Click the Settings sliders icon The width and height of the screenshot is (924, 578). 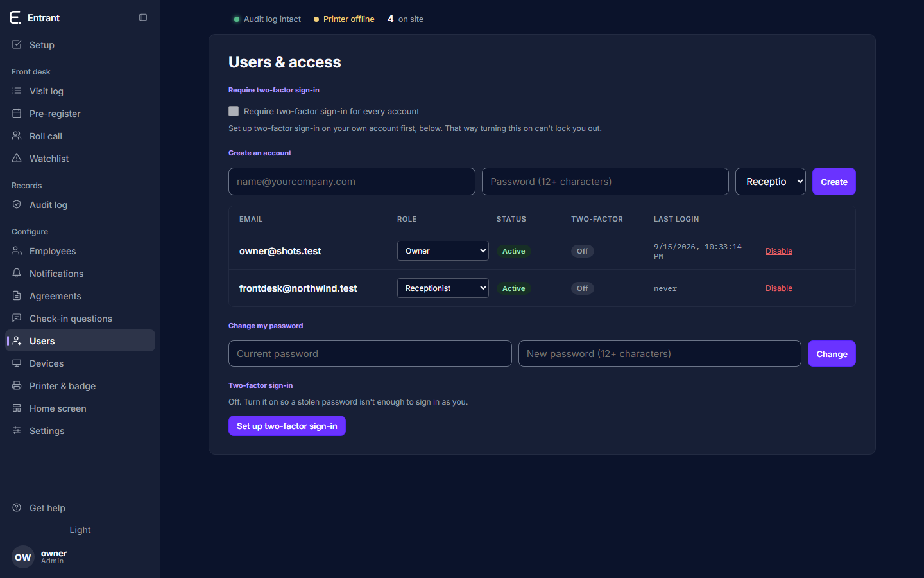pyautogui.click(x=17, y=430)
